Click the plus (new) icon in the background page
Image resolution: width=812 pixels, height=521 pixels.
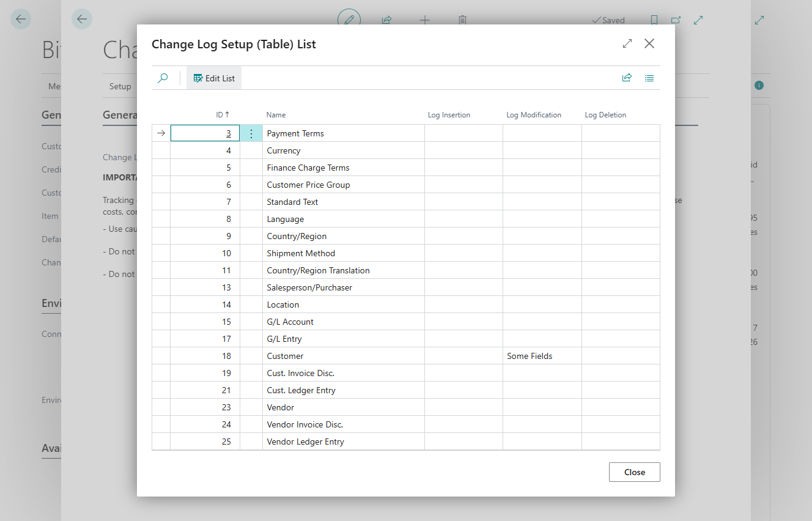(425, 20)
